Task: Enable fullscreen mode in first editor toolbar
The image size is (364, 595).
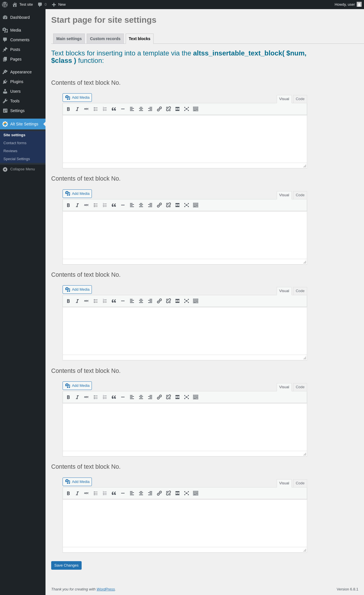Action: (x=187, y=109)
